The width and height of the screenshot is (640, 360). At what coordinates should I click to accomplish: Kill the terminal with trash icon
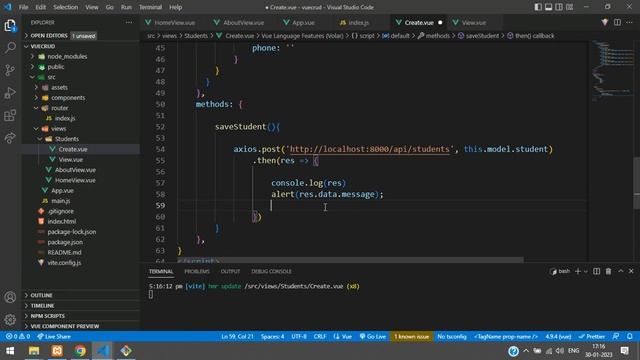coord(608,271)
